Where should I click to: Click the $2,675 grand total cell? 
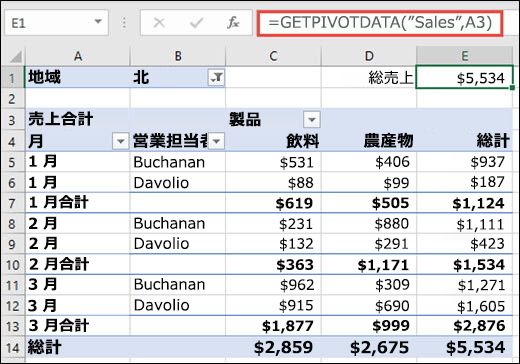coord(369,348)
